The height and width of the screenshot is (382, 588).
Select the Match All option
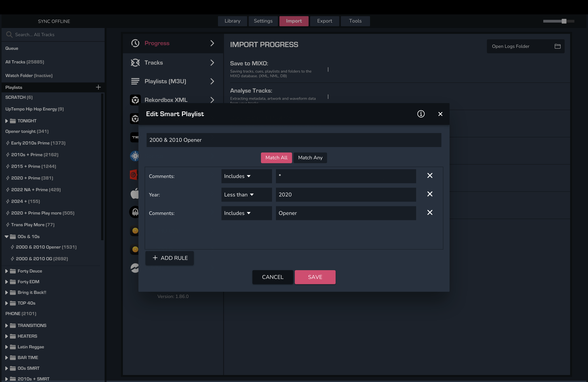tap(276, 158)
